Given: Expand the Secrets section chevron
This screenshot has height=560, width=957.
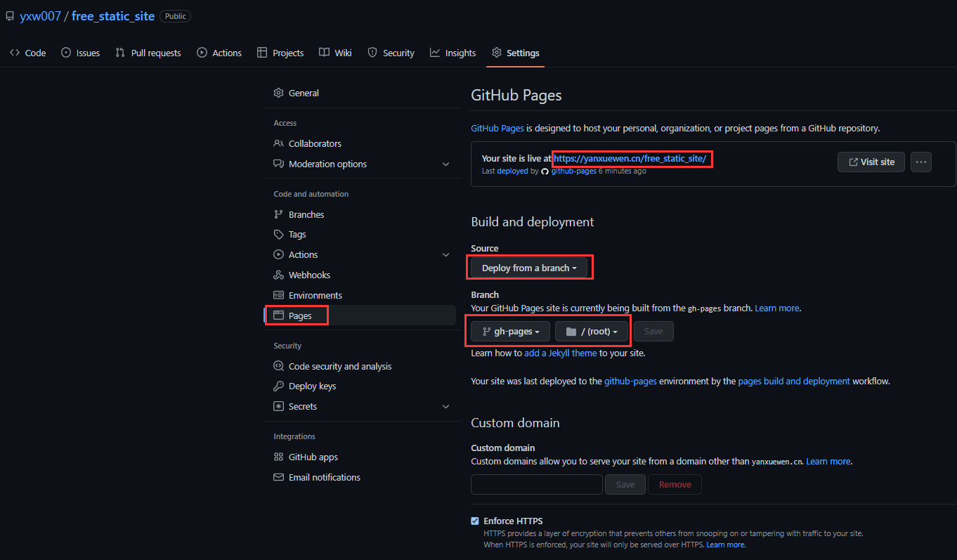Looking at the screenshot, I should 445,406.
